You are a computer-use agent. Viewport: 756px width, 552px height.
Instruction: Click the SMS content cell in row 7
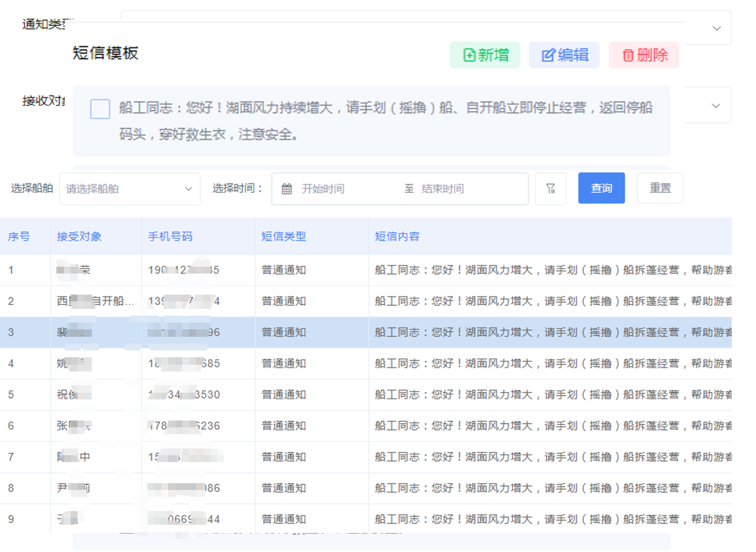(550, 457)
